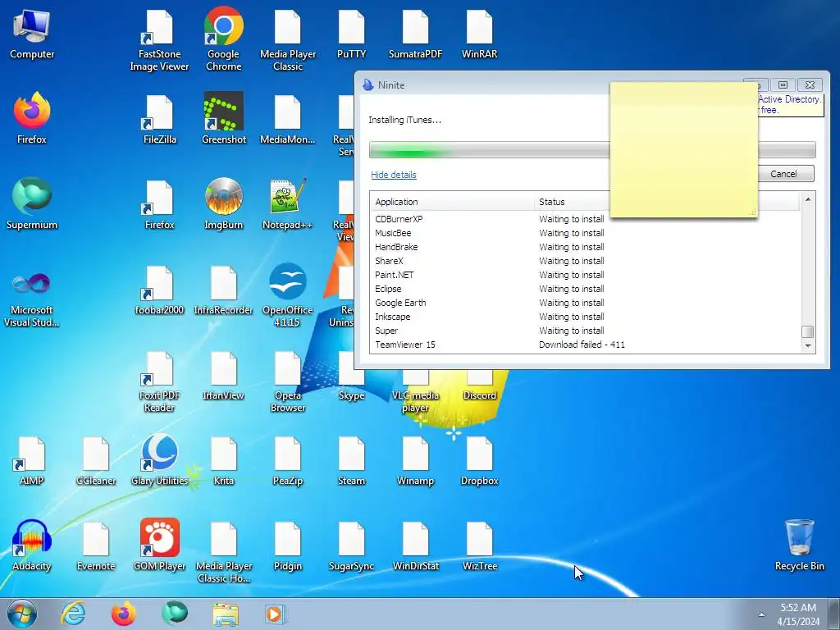
Task: Select the ImgBurn desktop icon
Action: tap(223, 204)
